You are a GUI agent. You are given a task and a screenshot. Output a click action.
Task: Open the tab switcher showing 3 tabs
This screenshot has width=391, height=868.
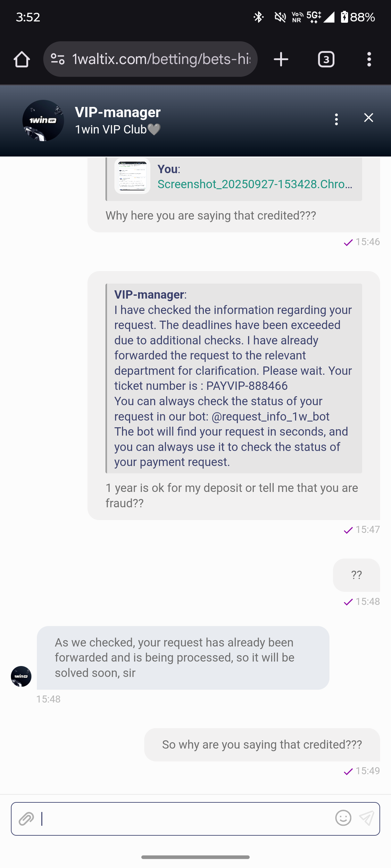pos(326,59)
